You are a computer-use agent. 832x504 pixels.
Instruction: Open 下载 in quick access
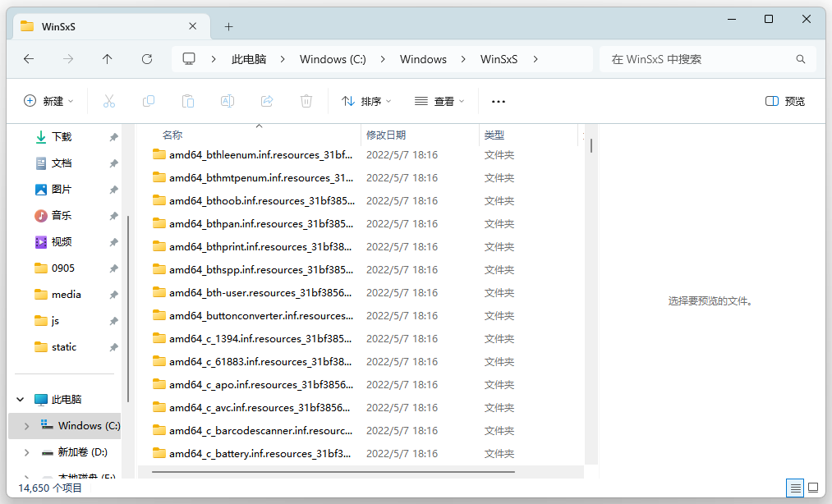pyautogui.click(x=62, y=137)
